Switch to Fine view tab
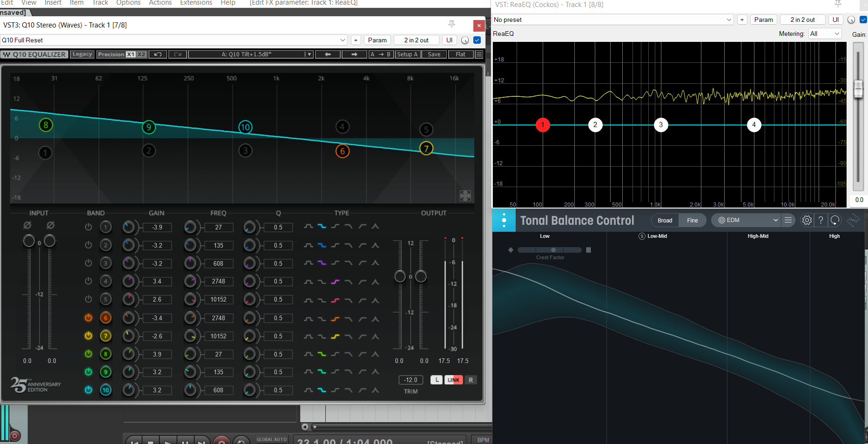 coord(692,220)
